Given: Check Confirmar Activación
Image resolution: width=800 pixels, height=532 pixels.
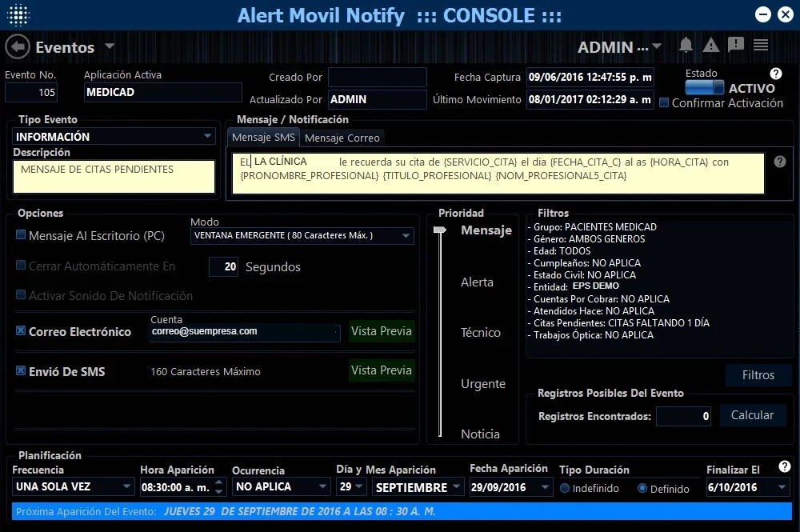Looking at the screenshot, I should [664, 102].
